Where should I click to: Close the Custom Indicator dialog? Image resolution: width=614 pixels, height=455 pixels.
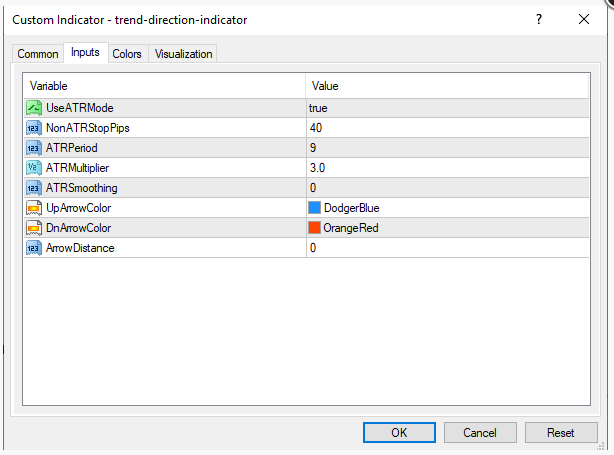tap(584, 19)
